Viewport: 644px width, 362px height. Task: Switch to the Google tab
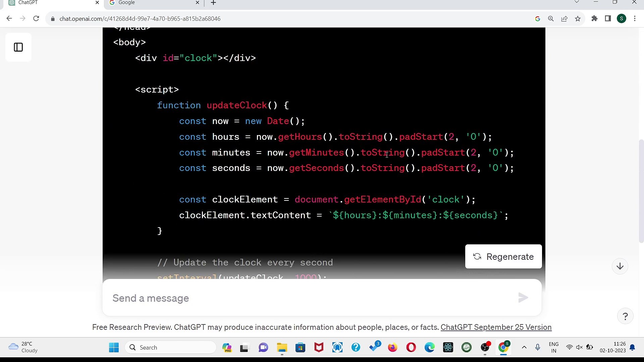coord(148,3)
